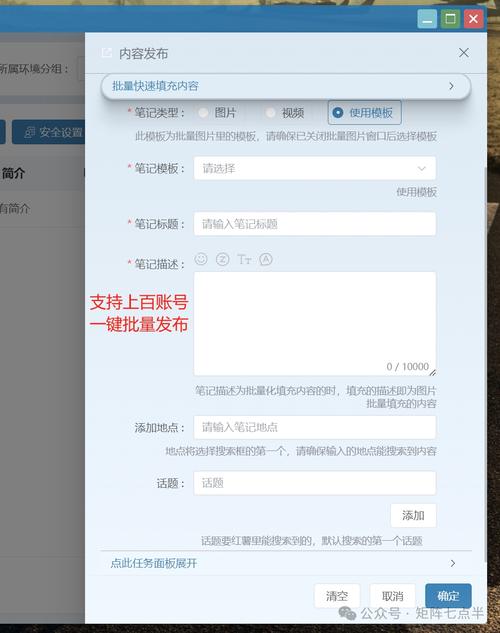Click the circled number icon above description
Screen dimensions: 500x633
(222, 259)
